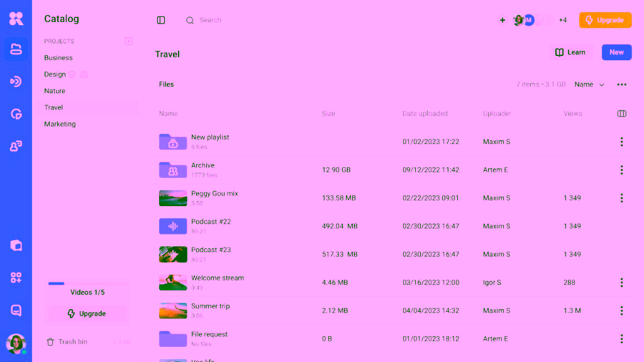Click the orange Upgrade button in header

point(606,20)
